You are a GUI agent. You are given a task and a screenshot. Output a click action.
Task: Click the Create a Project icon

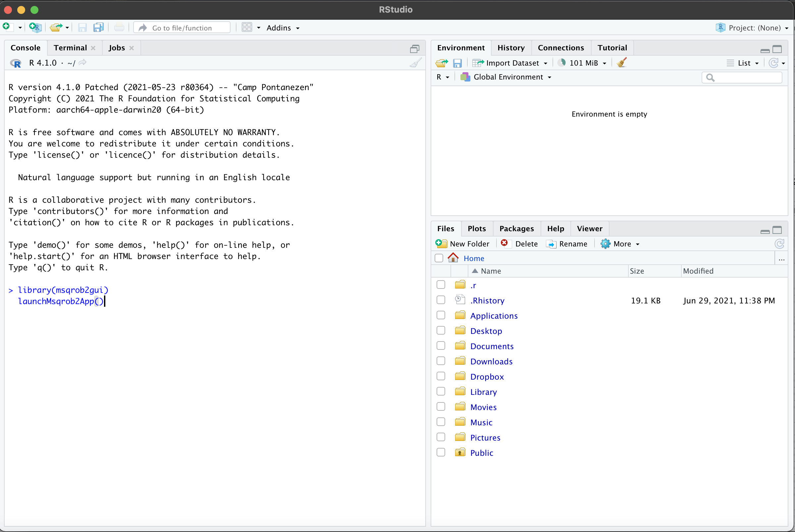[35, 27]
